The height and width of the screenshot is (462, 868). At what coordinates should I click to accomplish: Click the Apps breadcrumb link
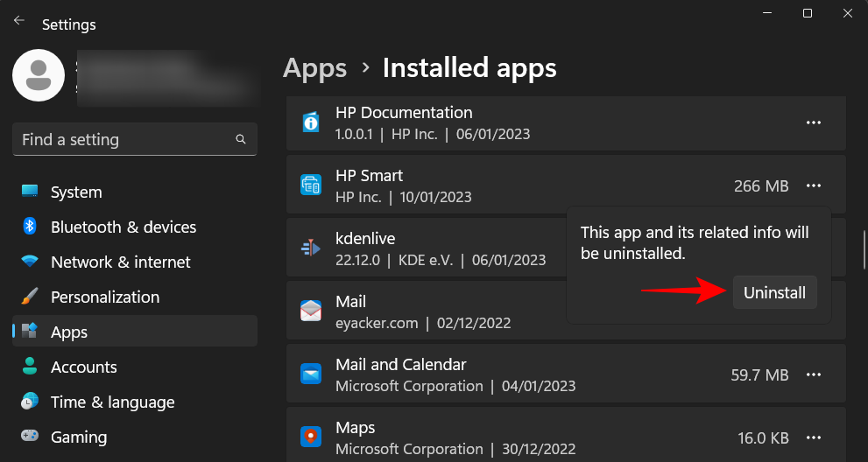point(315,68)
